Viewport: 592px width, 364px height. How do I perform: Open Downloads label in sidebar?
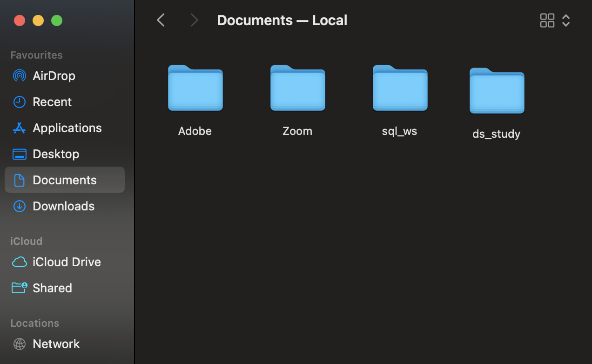64,206
